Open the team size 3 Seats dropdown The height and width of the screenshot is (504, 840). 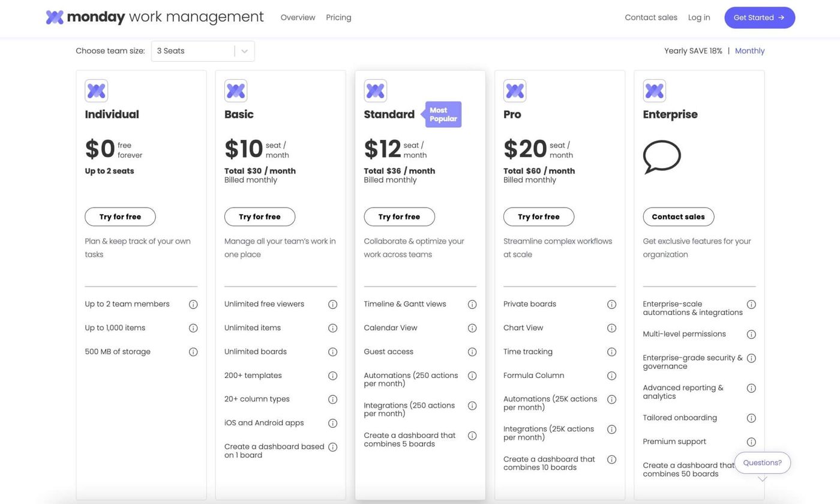pos(203,51)
